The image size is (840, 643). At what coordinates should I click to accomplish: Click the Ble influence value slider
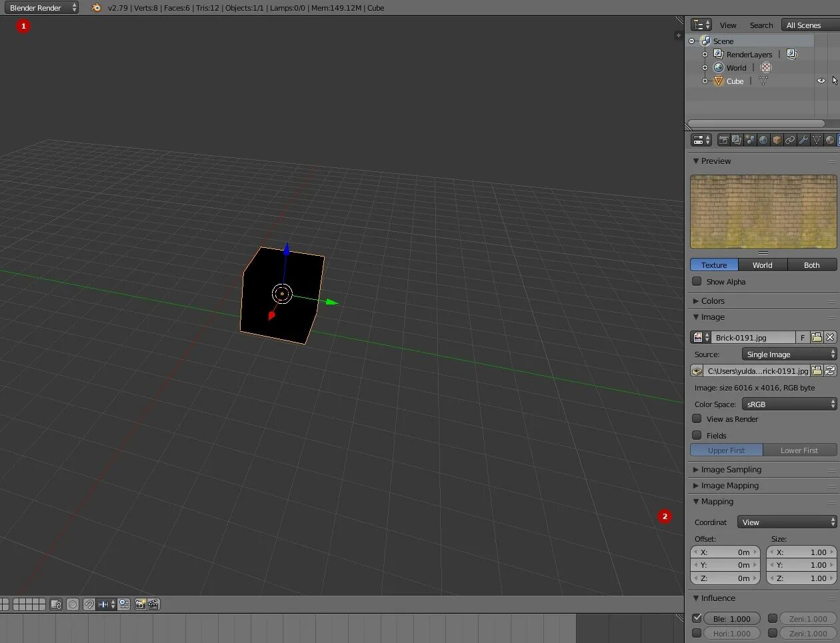(732, 618)
